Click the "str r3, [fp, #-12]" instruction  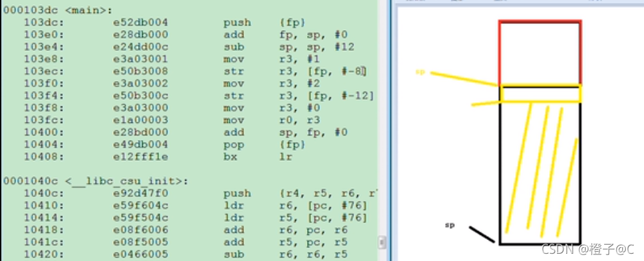[299, 96]
